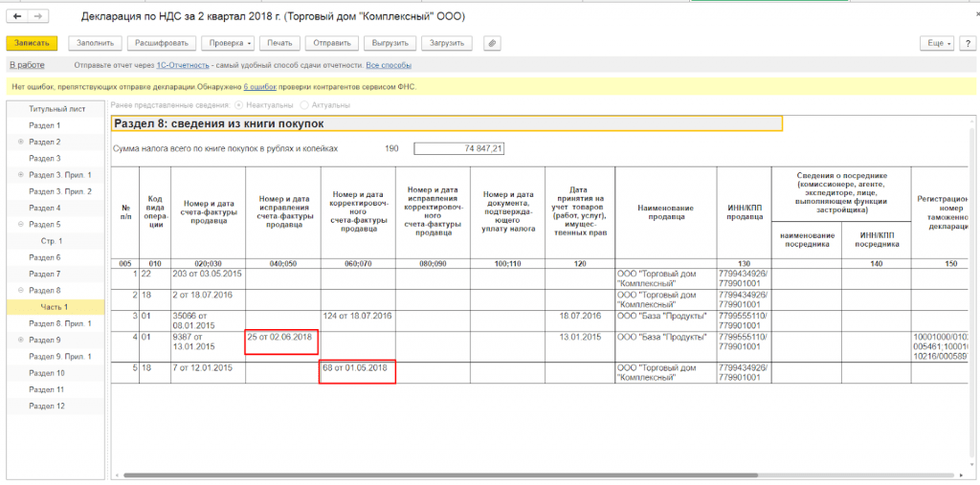The image size is (980, 485).
Task: Click the ИНН/КПП продавца column header
Action: (x=745, y=212)
